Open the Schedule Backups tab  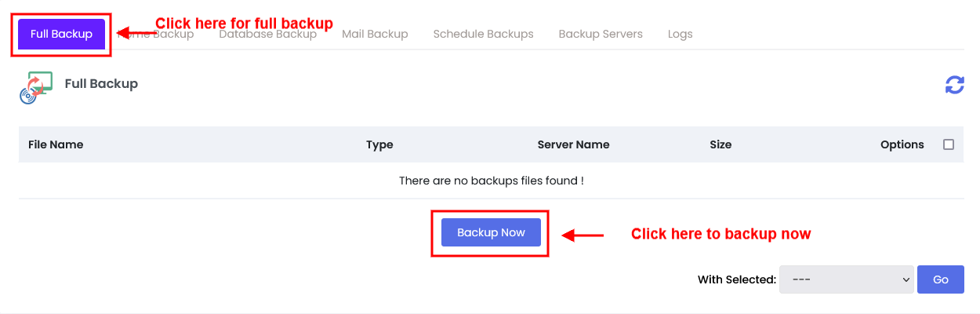[x=483, y=34]
